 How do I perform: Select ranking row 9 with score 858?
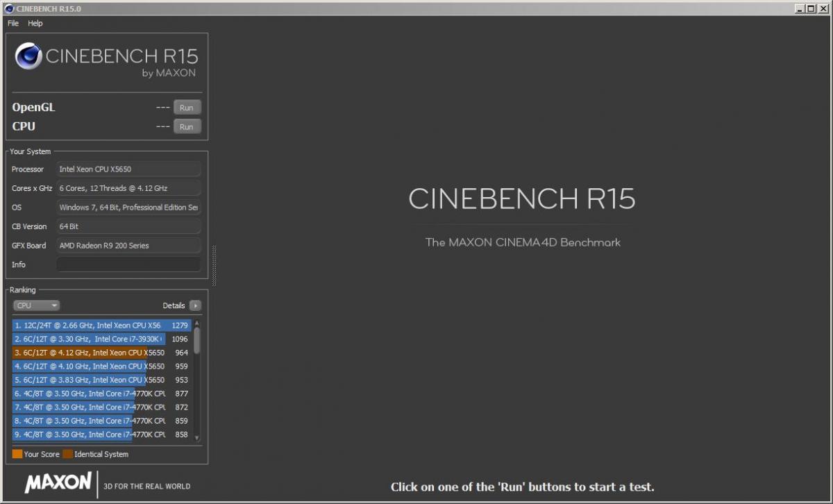click(x=101, y=435)
